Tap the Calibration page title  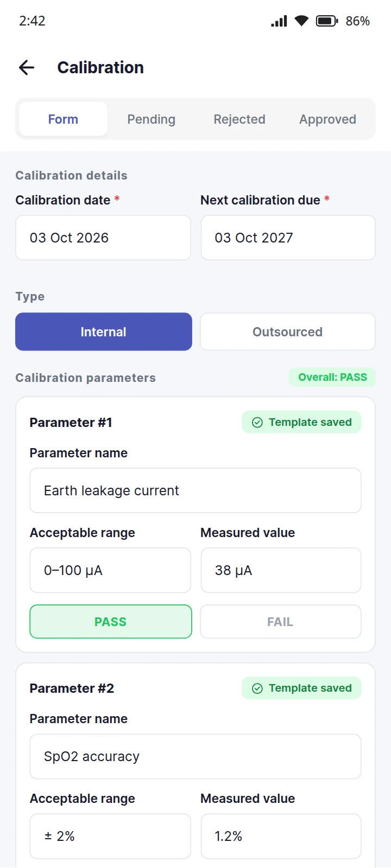[100, 67]
